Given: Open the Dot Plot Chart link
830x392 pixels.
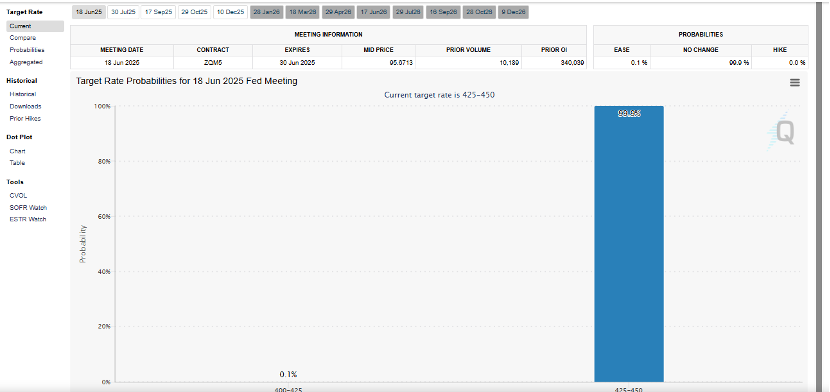Looking at the screenshot, I should pyautogui.click(x=17, y=151).
